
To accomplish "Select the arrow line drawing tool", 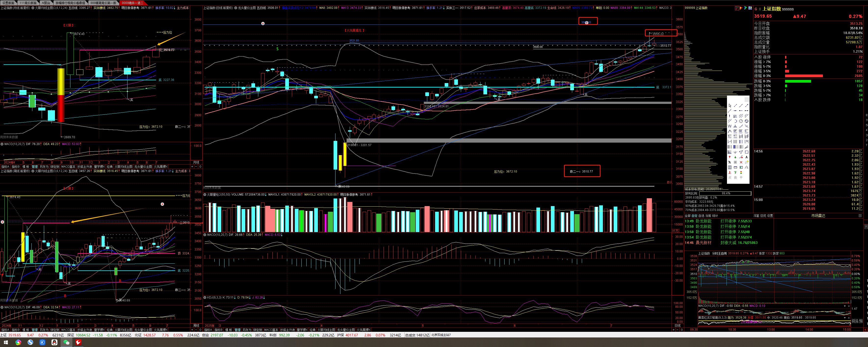I will (747, 106).
